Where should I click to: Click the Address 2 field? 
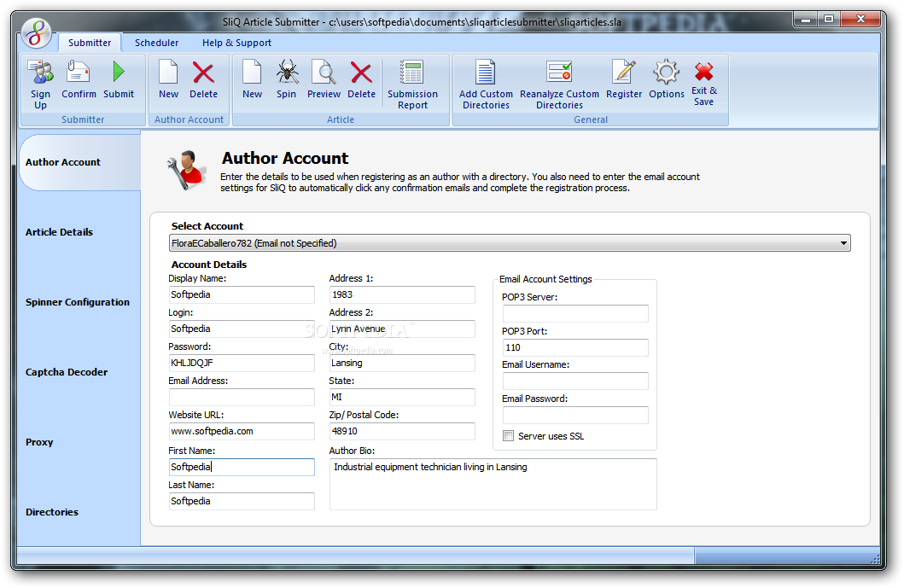[x=402, y=329]
